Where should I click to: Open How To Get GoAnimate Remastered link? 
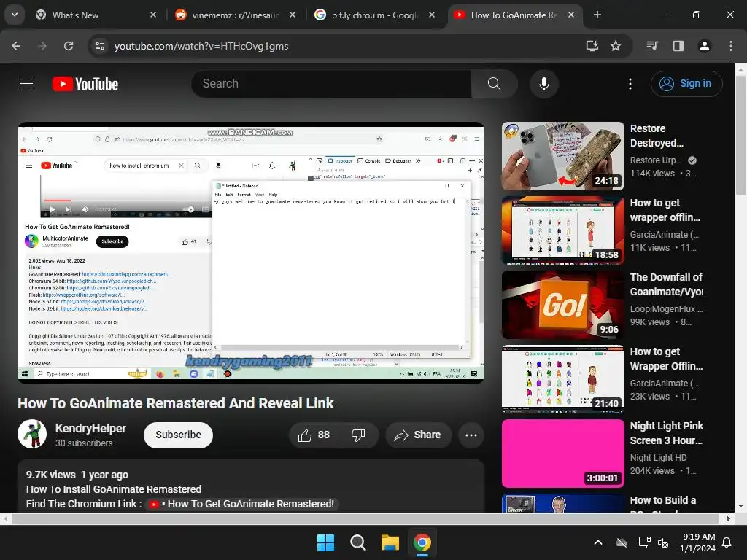point(242,504)
